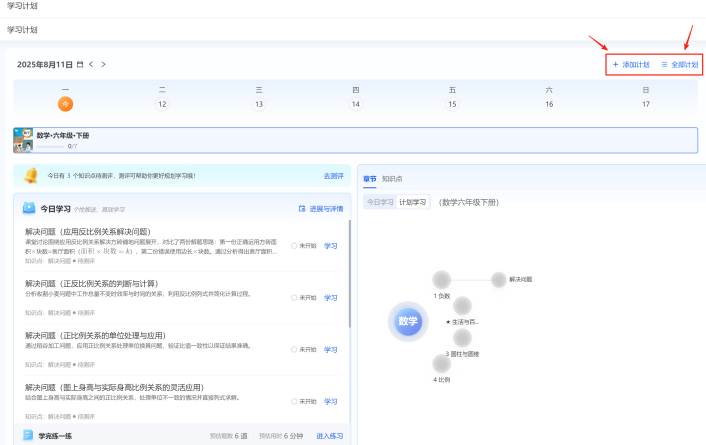
Task: Select the 计划学习 toggle tab
Action: [x=413, y=201]
